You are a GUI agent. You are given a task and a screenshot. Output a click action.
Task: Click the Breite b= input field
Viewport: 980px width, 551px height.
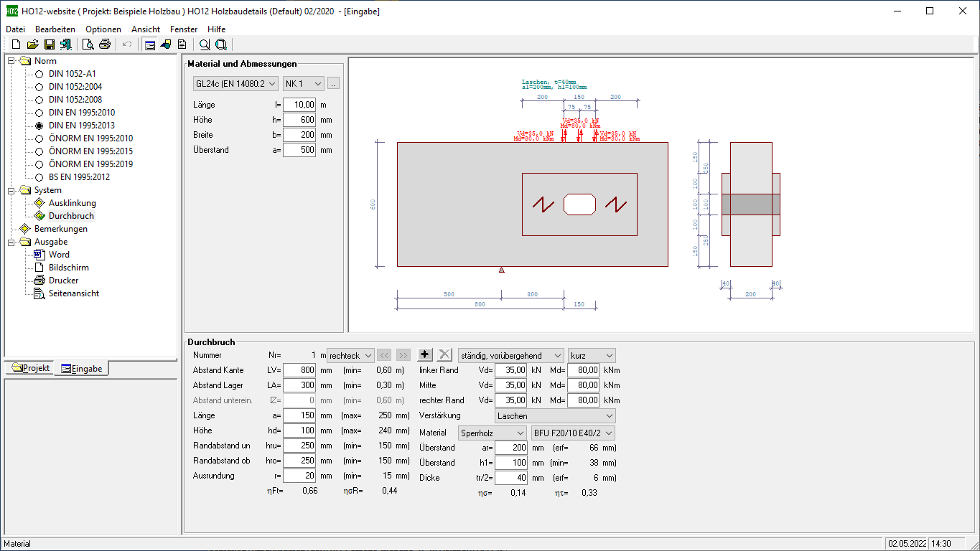pyautogui.click(x=299, y=135)
